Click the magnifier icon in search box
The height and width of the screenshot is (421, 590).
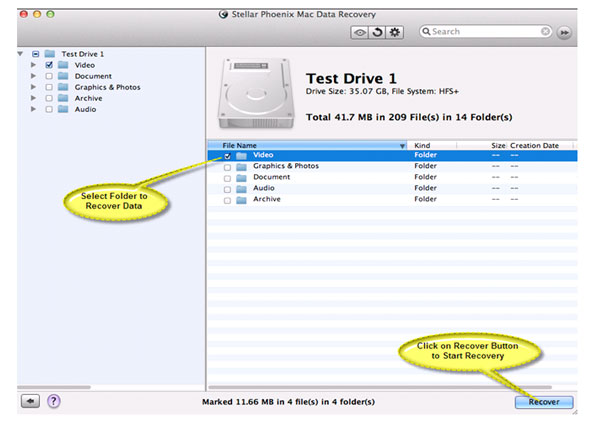pos(426,32)
